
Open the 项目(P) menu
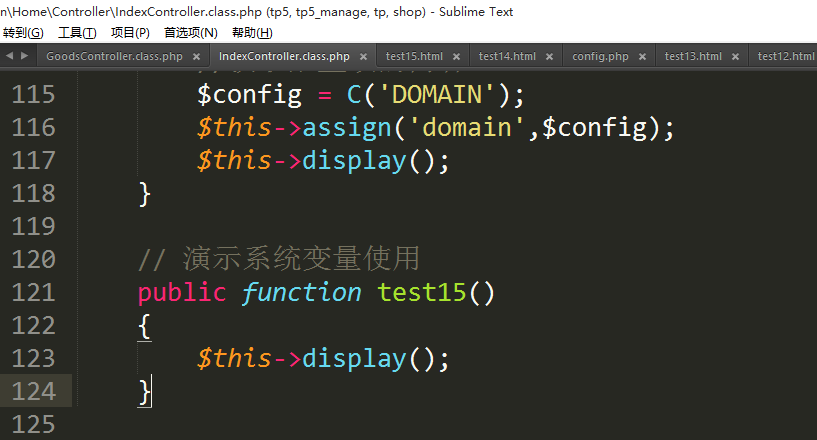(130, 32)
